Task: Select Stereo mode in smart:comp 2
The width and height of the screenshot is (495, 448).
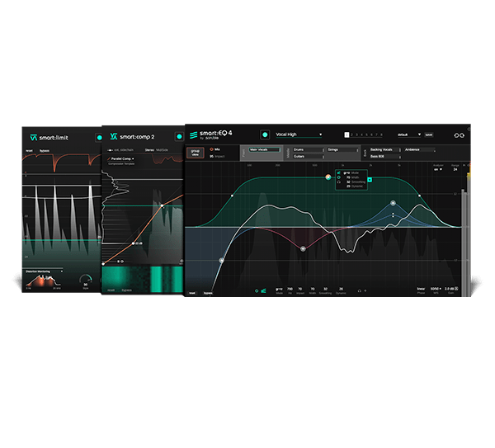Action: (149, 150)
